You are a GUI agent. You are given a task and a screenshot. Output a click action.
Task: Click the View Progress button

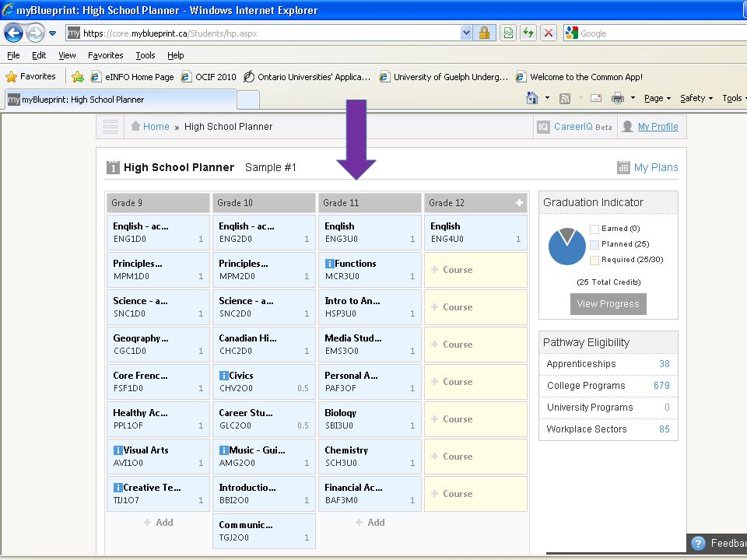[x=608, y=304]
